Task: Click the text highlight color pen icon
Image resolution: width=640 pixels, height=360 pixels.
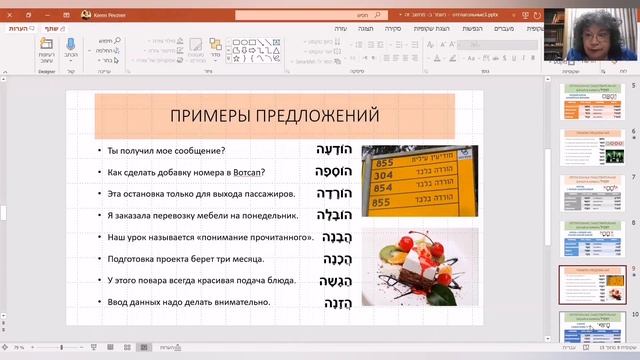Action: click(x=453, y=58)
